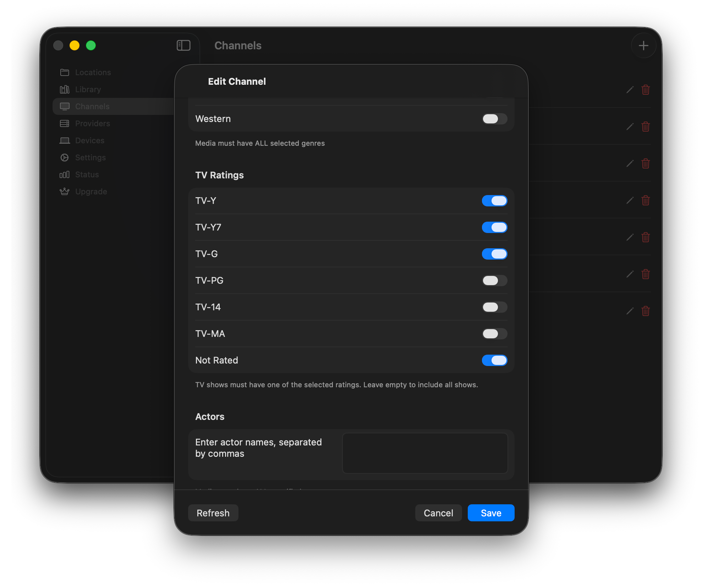
Task: Open the Library section
Action: click(88, 89)
